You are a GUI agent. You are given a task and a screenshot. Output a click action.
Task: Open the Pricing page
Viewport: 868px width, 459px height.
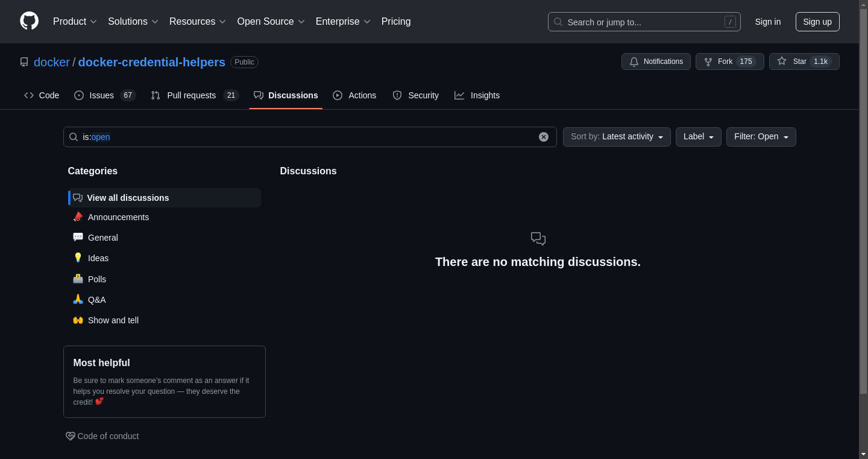click(396, 22)
